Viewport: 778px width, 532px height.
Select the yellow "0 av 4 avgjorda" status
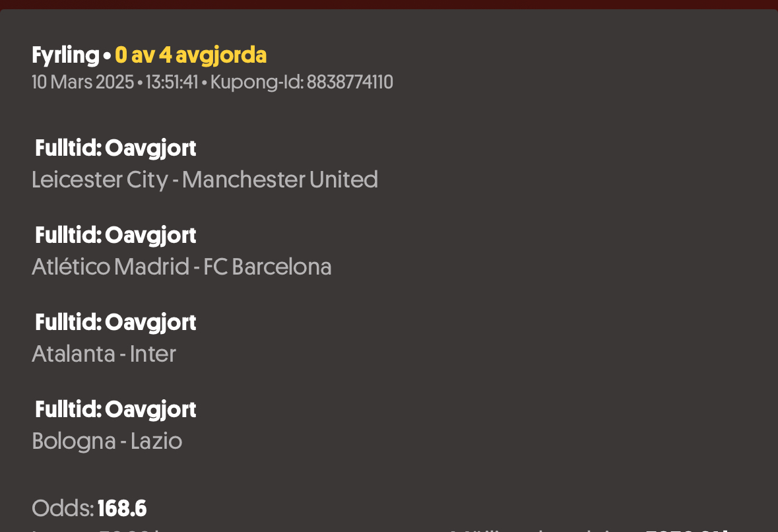click(x=191, y=55)
